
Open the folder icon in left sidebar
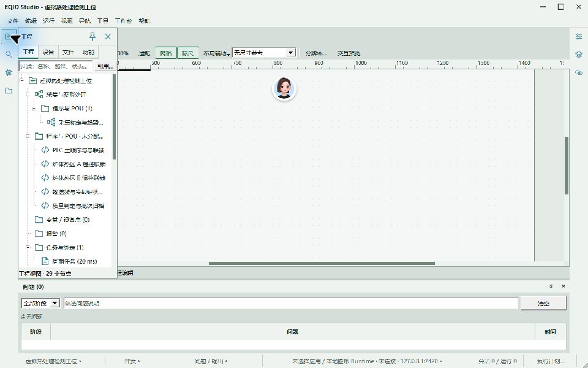tap(9, 91)
